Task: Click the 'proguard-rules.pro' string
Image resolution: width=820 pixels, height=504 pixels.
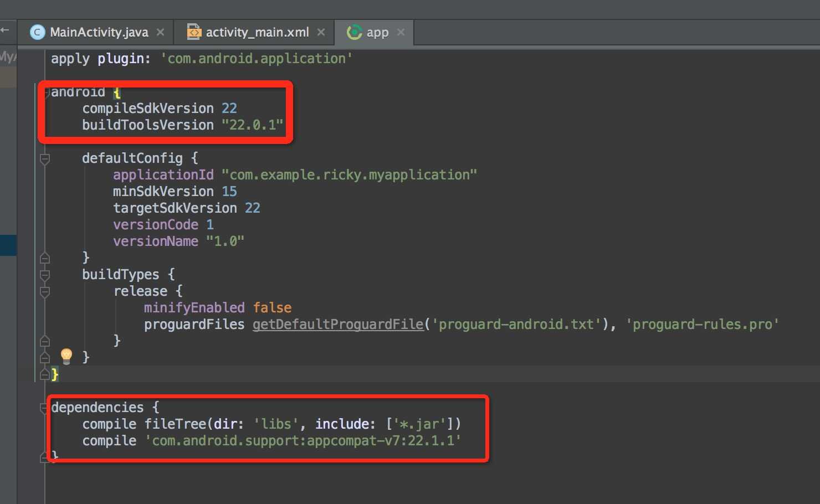Action: (x=702, y=324)
